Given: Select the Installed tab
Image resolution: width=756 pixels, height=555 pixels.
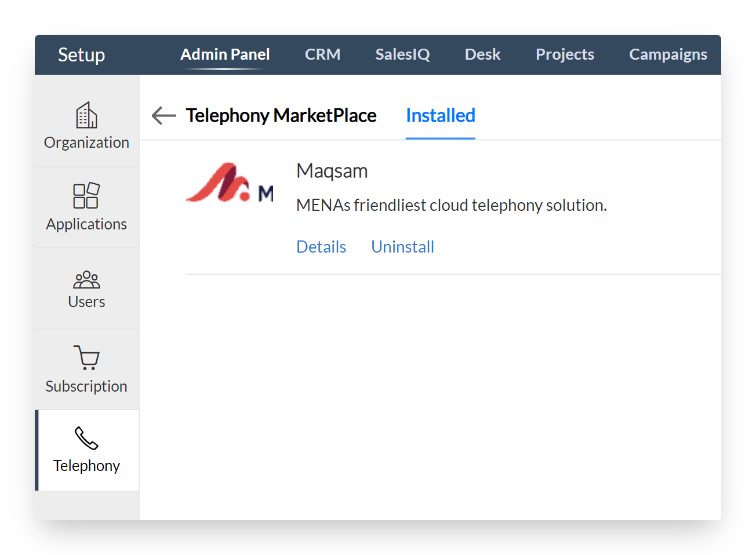Looking at the screenshot, I should pos(440,115).
